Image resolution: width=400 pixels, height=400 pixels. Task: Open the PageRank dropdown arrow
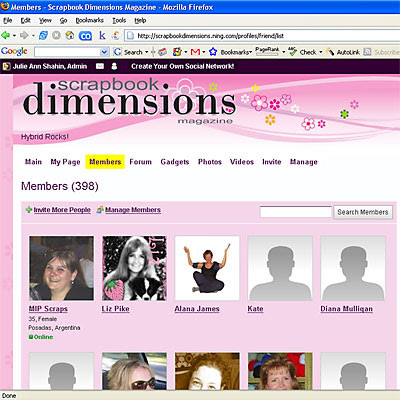pos(284,52)
